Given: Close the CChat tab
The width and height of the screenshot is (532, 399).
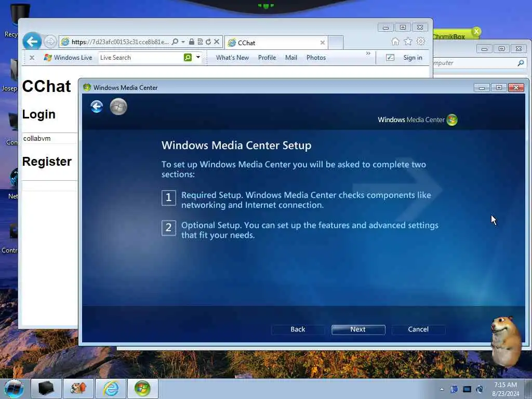Looking at the screenshot, I should pos(322,43).
